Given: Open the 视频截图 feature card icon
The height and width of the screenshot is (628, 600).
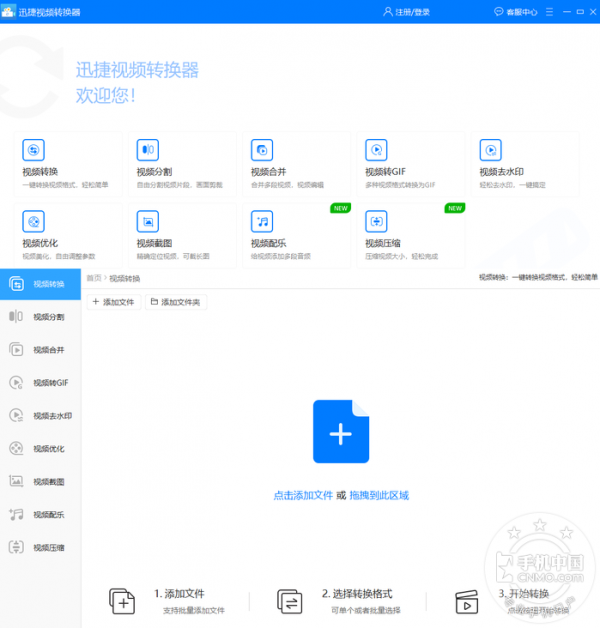Looking at the screenshot, I should point(148,221).
